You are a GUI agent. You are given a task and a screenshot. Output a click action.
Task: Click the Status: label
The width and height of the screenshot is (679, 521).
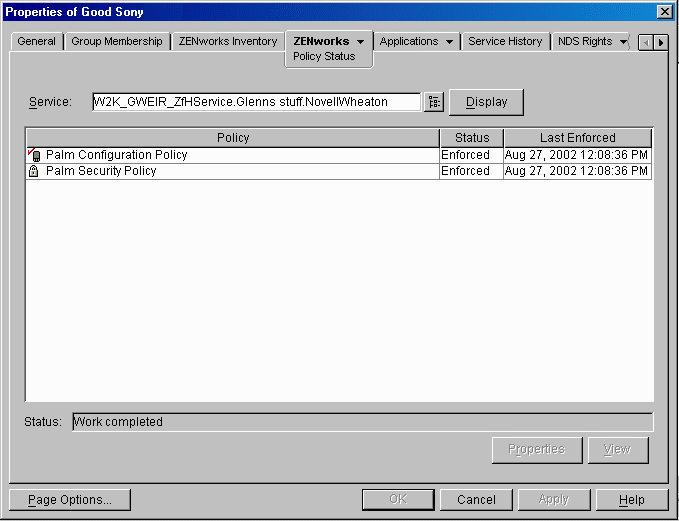[x=43, y=422]
